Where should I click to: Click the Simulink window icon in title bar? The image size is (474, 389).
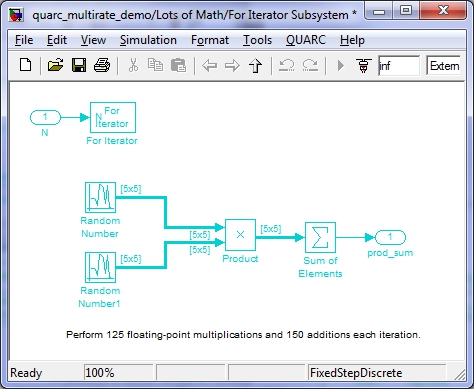pyautogui.click(x=16, y=15)
